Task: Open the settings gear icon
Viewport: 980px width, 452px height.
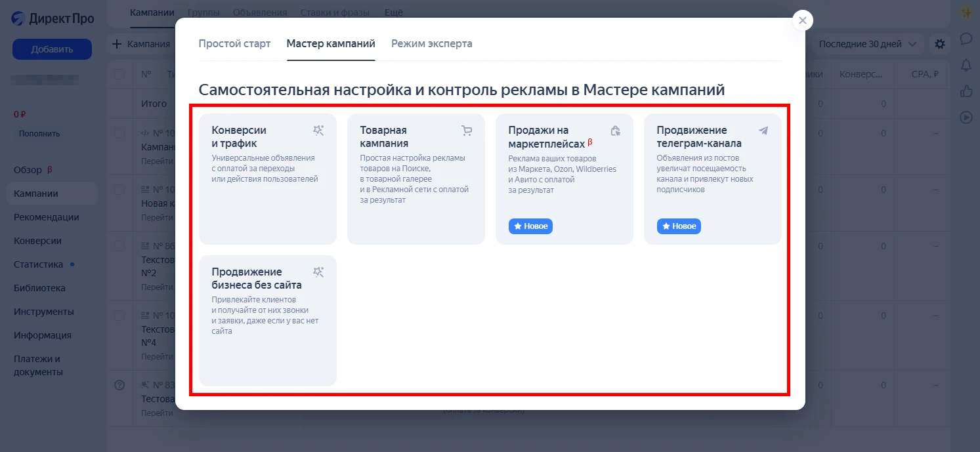Action: tap(940, 44)
